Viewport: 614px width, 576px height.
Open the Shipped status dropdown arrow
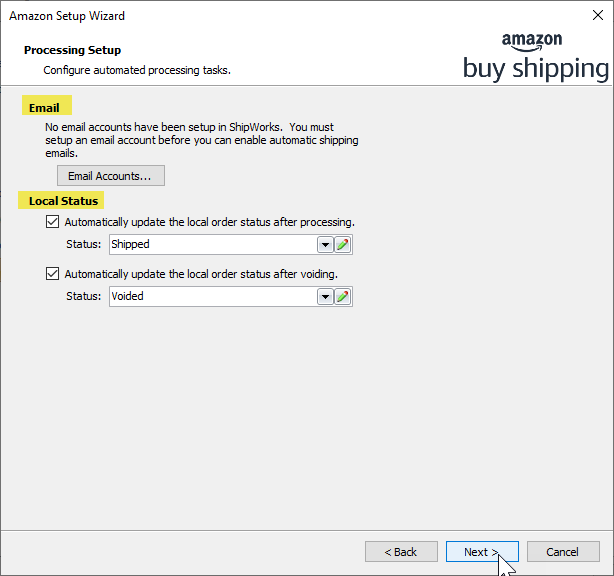pyautogui.click(x=325, y=245)
